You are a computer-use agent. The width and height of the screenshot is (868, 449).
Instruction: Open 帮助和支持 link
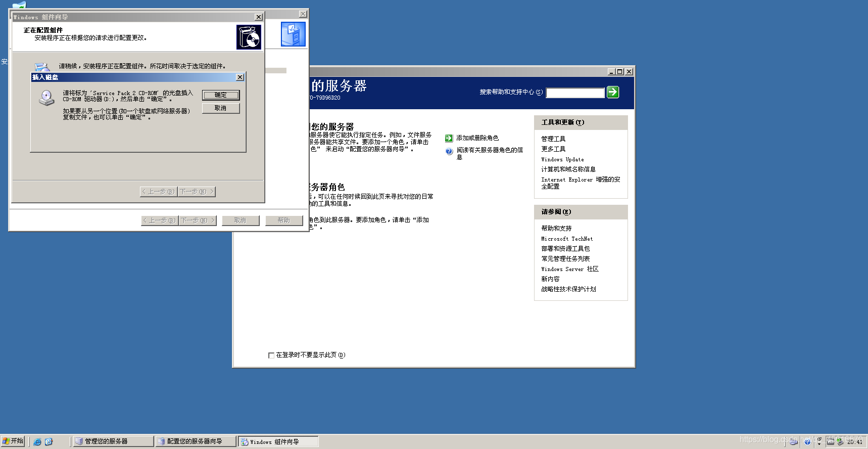(x=556, y=229)
